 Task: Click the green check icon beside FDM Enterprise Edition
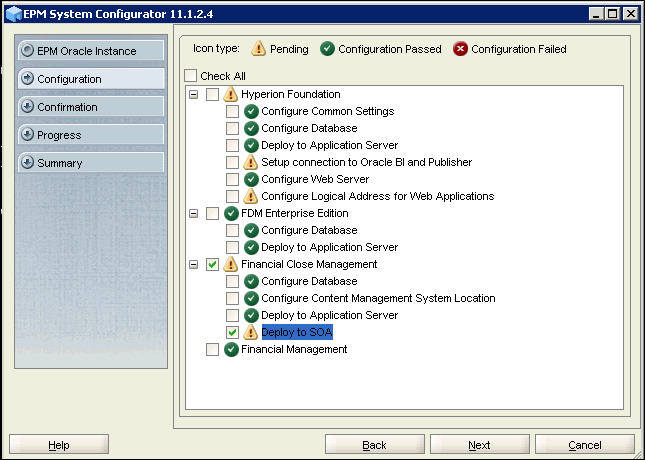(x=231, y=213)
